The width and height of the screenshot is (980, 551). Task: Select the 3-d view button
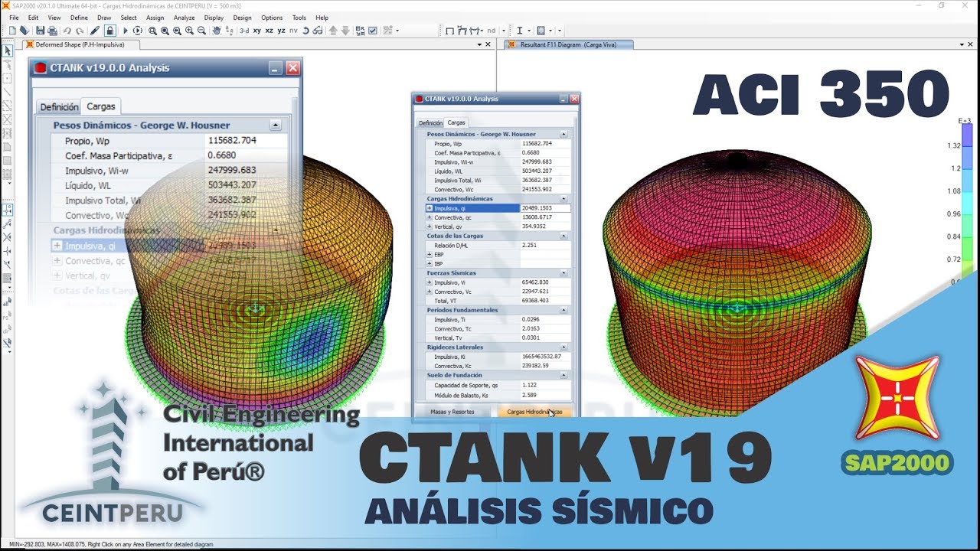(243, 31)
